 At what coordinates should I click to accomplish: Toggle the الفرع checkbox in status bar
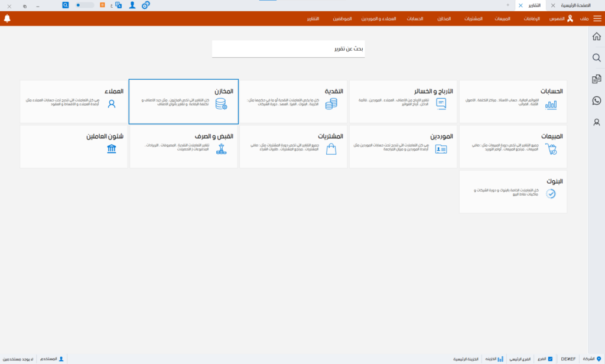click(x=550, y=359)
